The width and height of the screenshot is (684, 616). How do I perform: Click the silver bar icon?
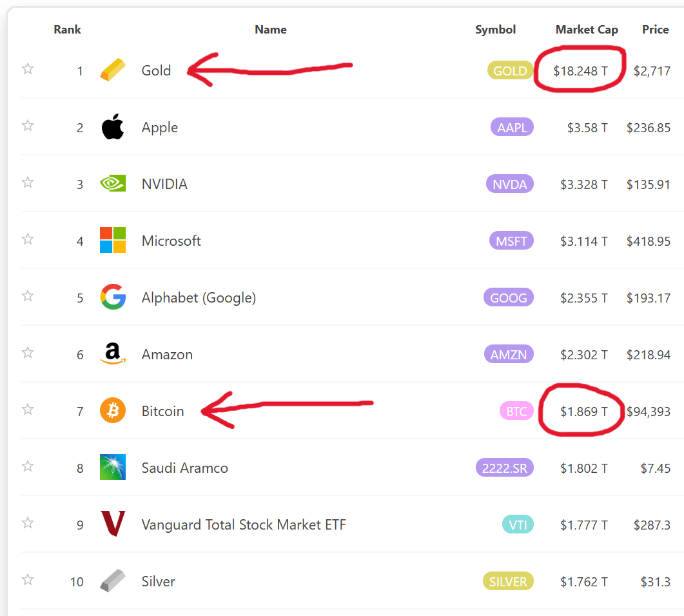[113, 581]
